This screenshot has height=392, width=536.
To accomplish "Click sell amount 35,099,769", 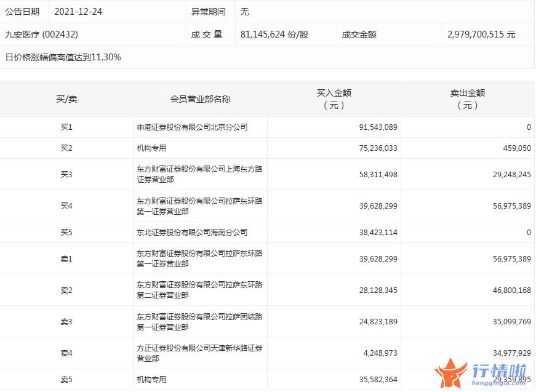I will [x=512, y=322].
